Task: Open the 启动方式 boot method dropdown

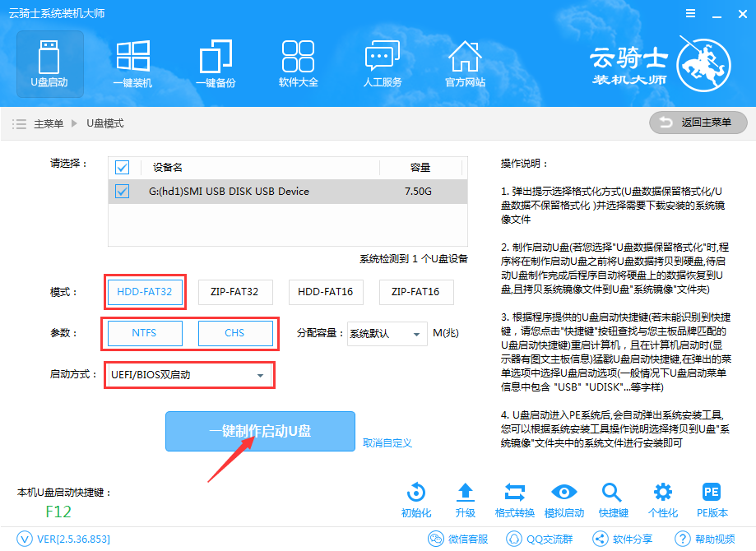Action: pos(189,374)
